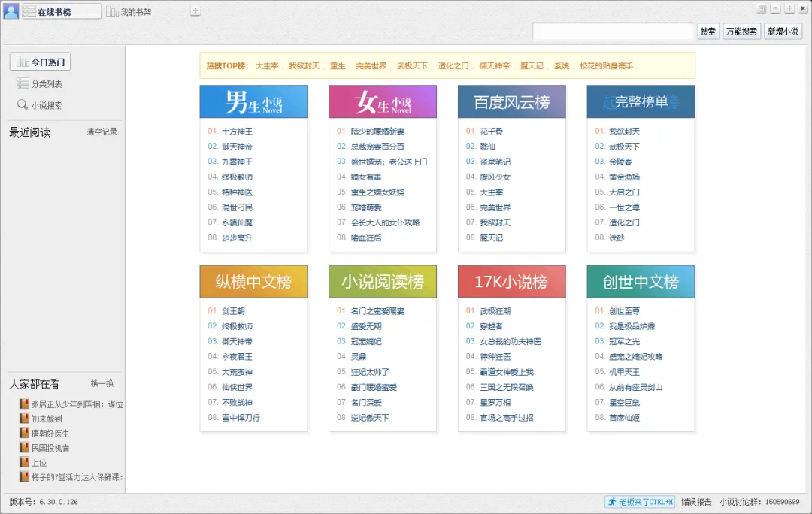
Task: Open the 小说阅读榜 banner
Action: [x=383, y=282]
